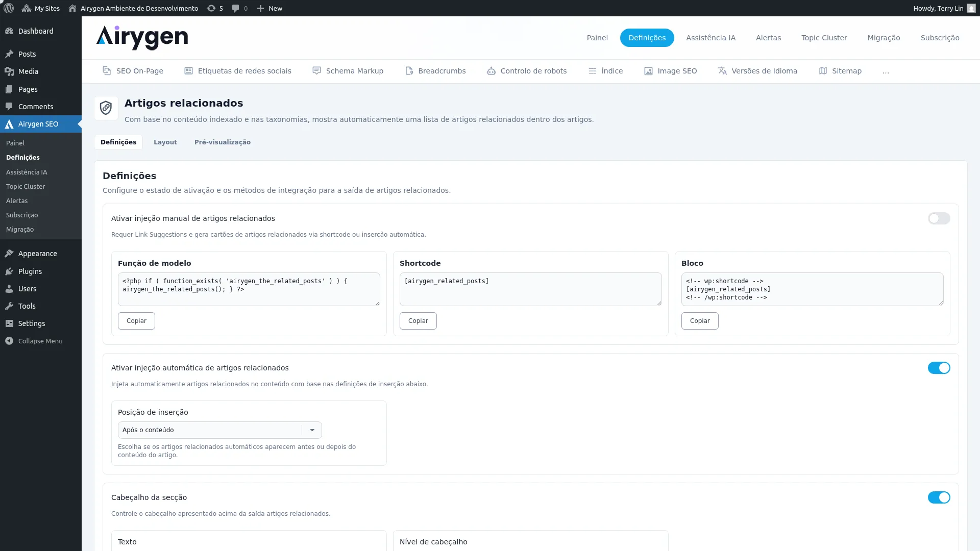
Task: Open the Alertas top navigation tab
Action: click(x=768, y=38)
